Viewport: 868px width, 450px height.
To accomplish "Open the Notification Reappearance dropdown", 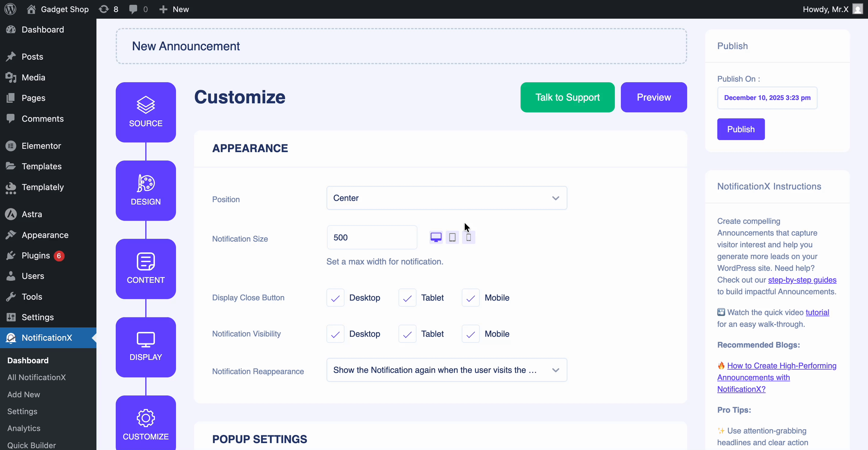I will click(446, 370).
